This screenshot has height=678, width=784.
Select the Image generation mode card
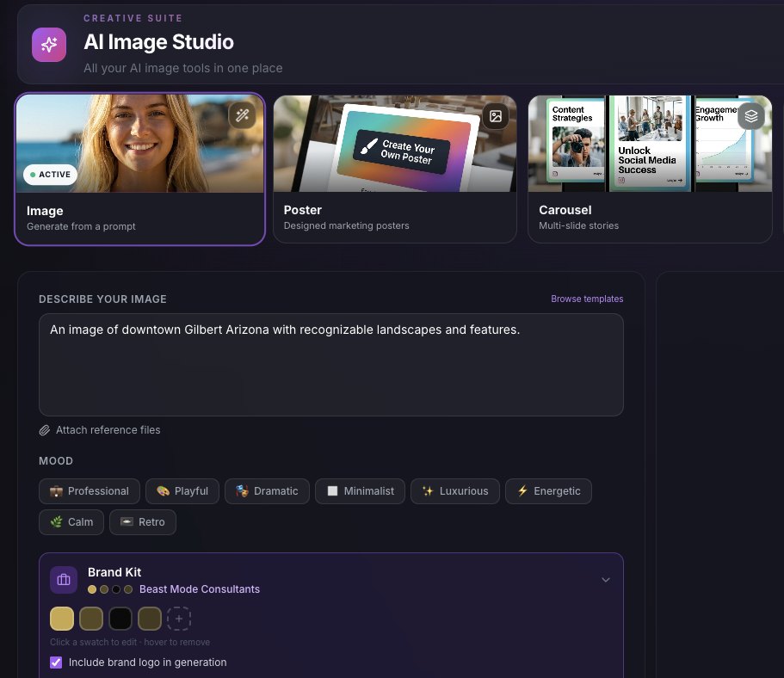tap(140, 169)
